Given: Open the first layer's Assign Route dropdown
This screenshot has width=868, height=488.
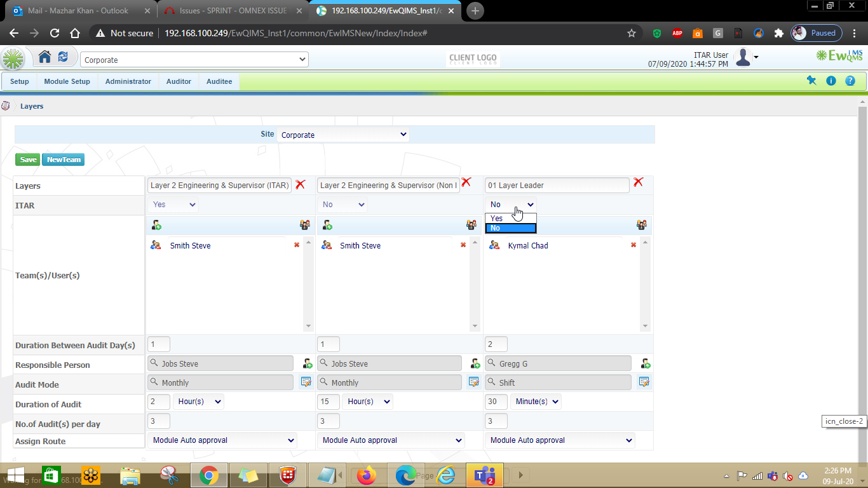Looking at the screenshot, I should click(222, 440).
